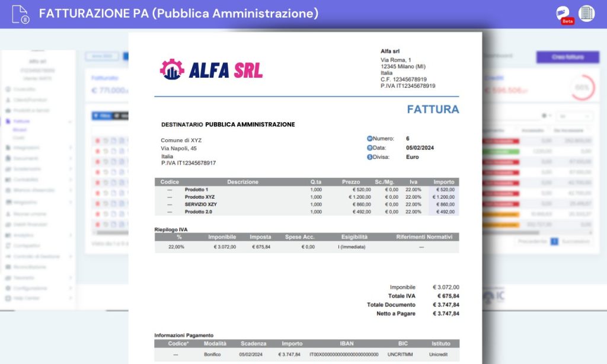
Task: Click the address "Via Napoli, 45"
Action: click(179, 148)
